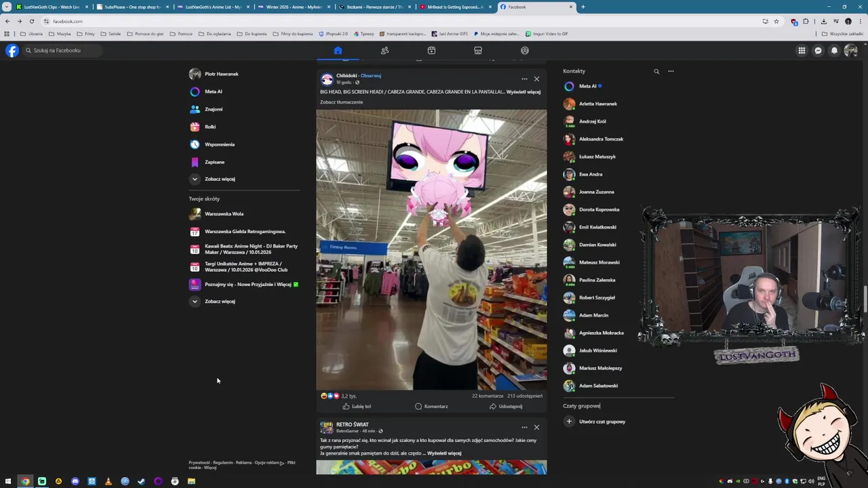Screen dimensions: 868x488
Task: Switch to SubsPlease browser tab
Action: click(x=132, y=7)
